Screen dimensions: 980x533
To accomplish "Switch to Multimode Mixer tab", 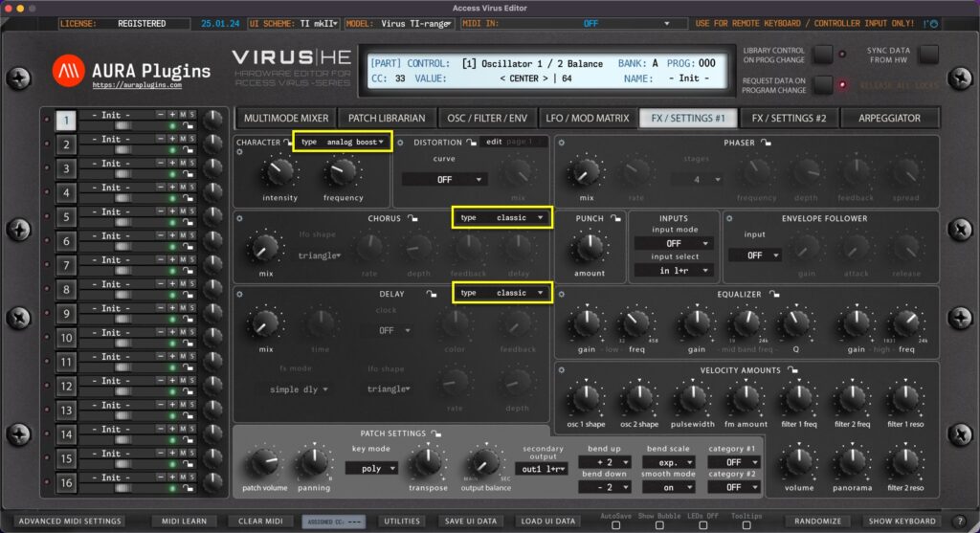I will click(x=286, y=118).
